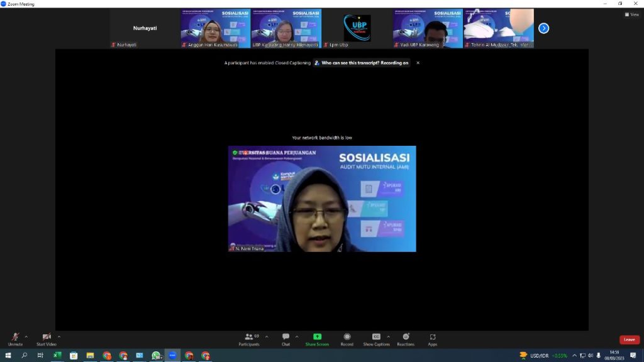
Task: Show next participants with the blue arrow
Action: (x=544, y=28)
